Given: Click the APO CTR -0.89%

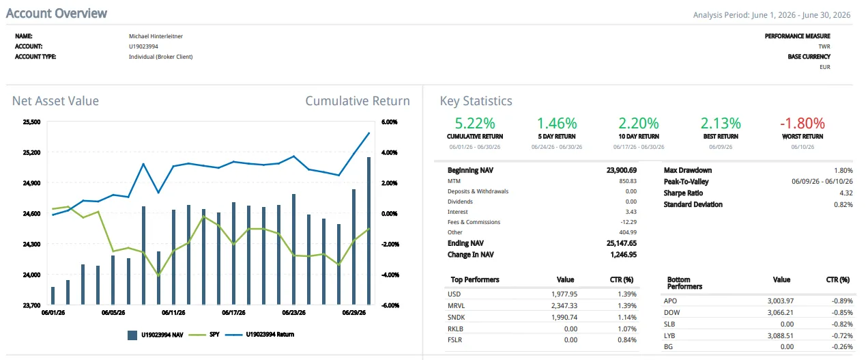Looking at the screenshot, I should (x=842, y=301).
